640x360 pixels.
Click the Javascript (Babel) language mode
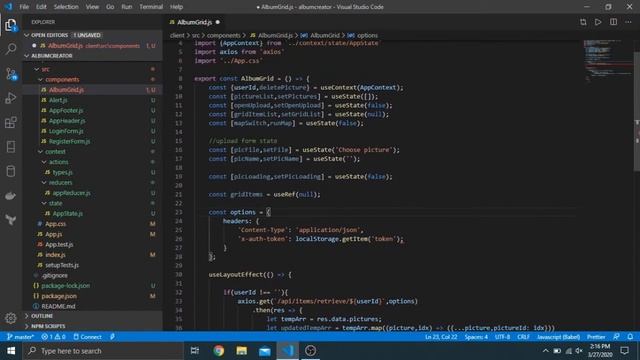point(558,337)
